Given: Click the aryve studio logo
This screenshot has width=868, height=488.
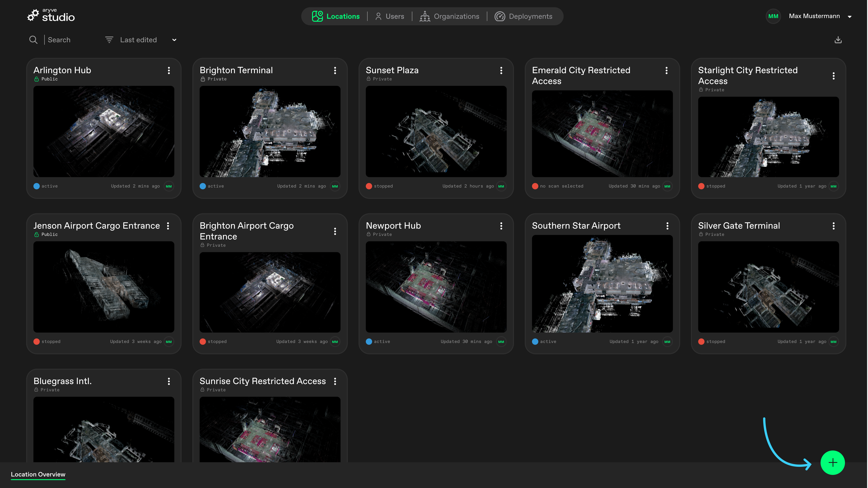Looking at the screenshot, I should pyautogui.click(x=51, y=16).
